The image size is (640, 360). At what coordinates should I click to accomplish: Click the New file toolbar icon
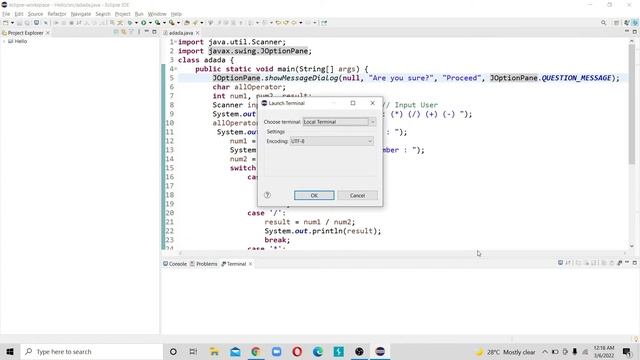tap(6, 23)
